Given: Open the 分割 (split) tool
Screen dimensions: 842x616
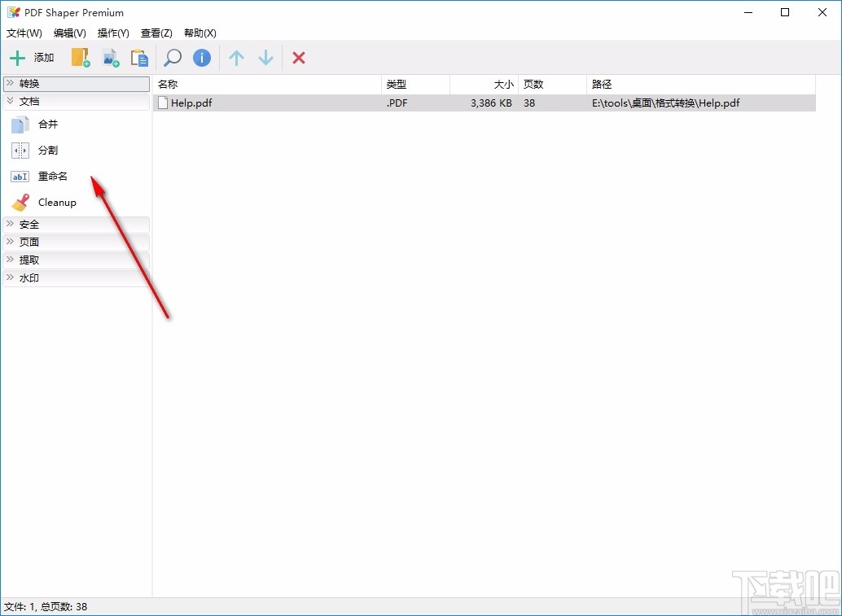Looking at the screenshot, I should point(46,150).
